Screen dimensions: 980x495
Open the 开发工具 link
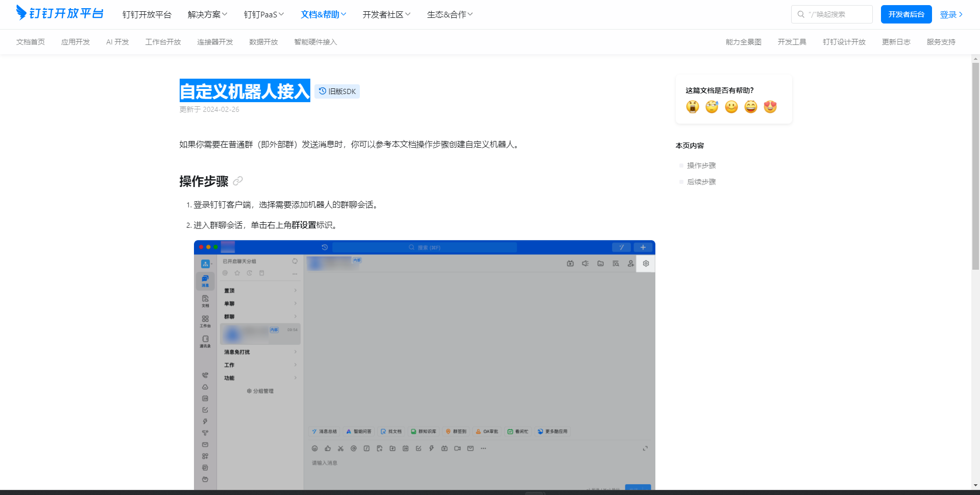pyautogui.click(x=792, y=42)
